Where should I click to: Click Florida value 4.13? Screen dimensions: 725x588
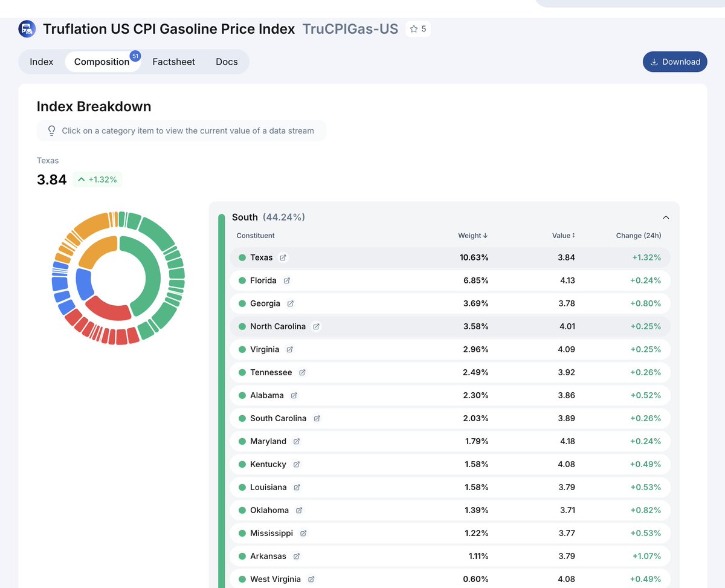pos(567,280)
